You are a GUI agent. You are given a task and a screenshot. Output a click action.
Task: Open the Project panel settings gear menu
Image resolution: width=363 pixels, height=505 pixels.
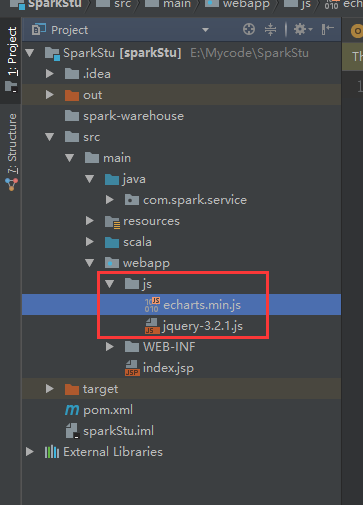click(302, 30)
